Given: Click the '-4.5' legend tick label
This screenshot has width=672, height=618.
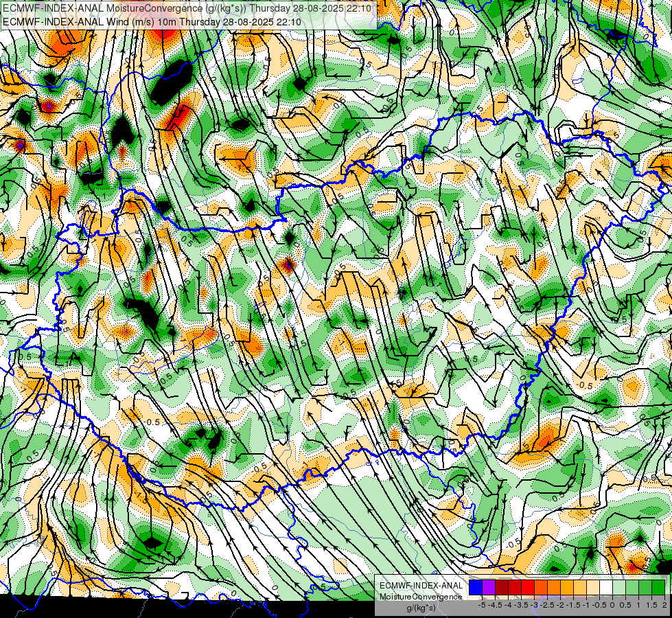Looking at the screenshot, I should [x=495, y=605].
